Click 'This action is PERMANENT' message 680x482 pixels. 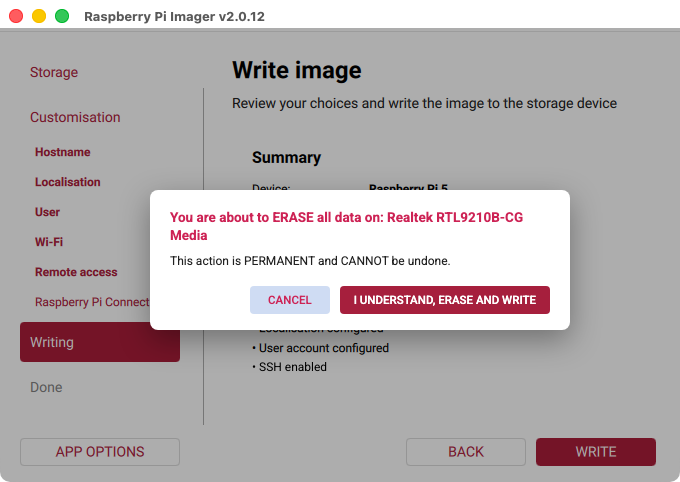310,261
